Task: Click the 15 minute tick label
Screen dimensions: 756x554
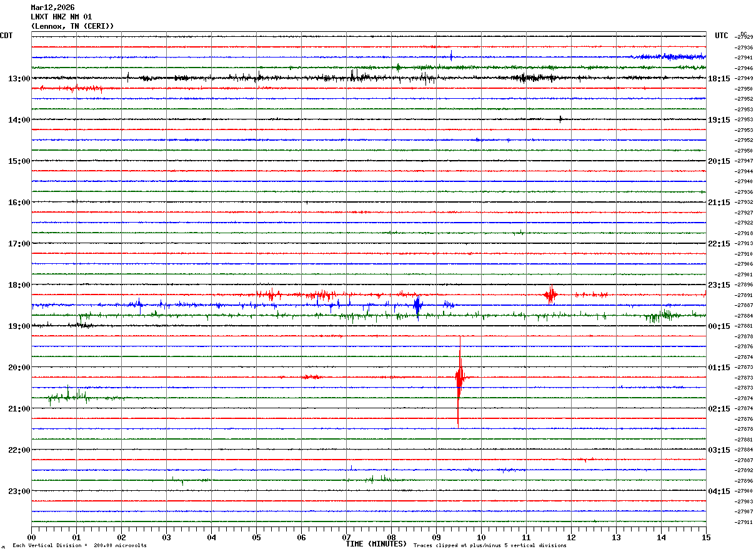Action: tap(705, 538)
